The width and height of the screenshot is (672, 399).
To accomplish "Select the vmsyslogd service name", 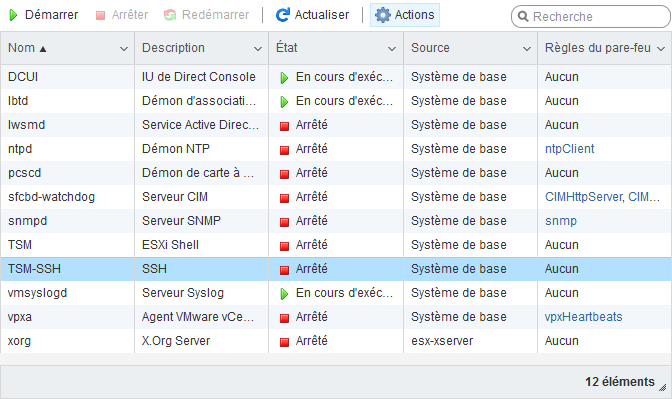I will (37, 293).
